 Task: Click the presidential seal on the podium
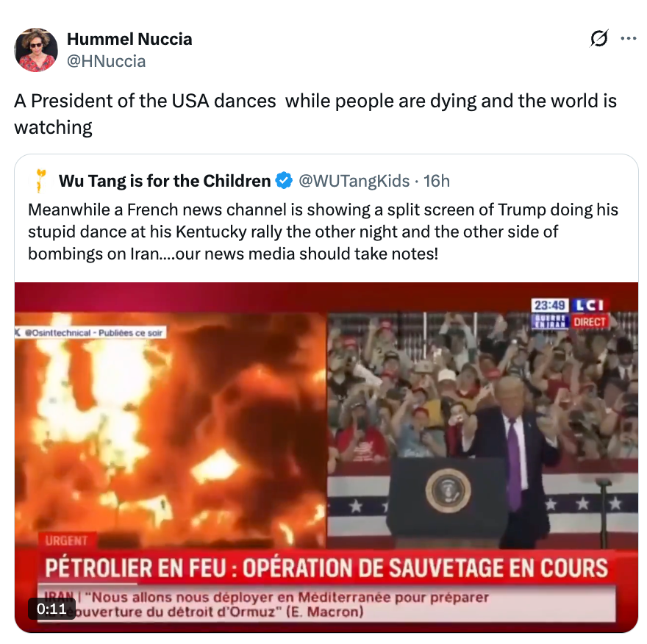[x=448, y=491]
